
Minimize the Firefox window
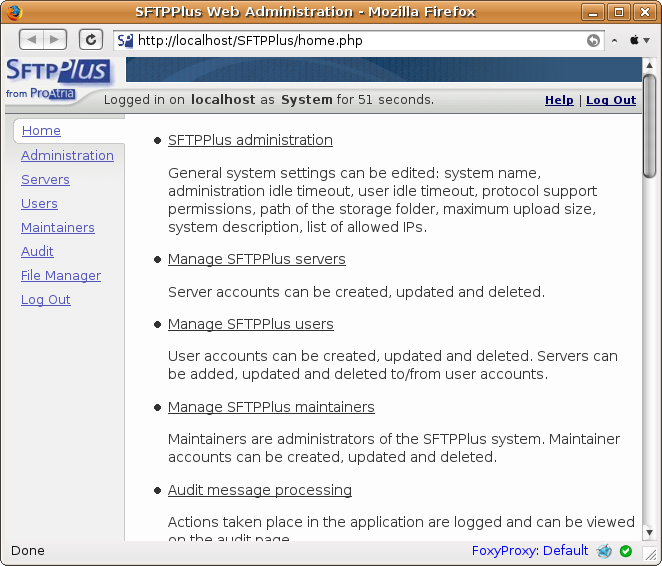[593, 12]
